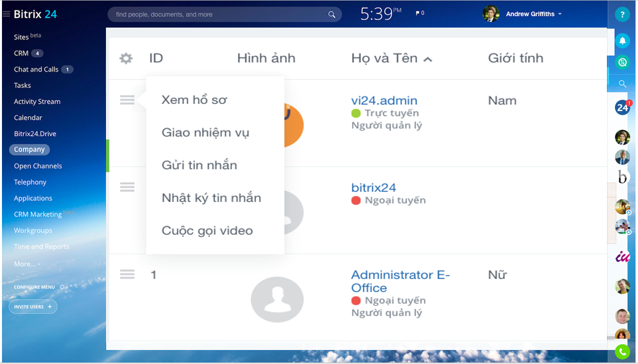This screenshot has width=638, height=364.
Task: Open Applications in sidebar
Action: coord(33,198)
